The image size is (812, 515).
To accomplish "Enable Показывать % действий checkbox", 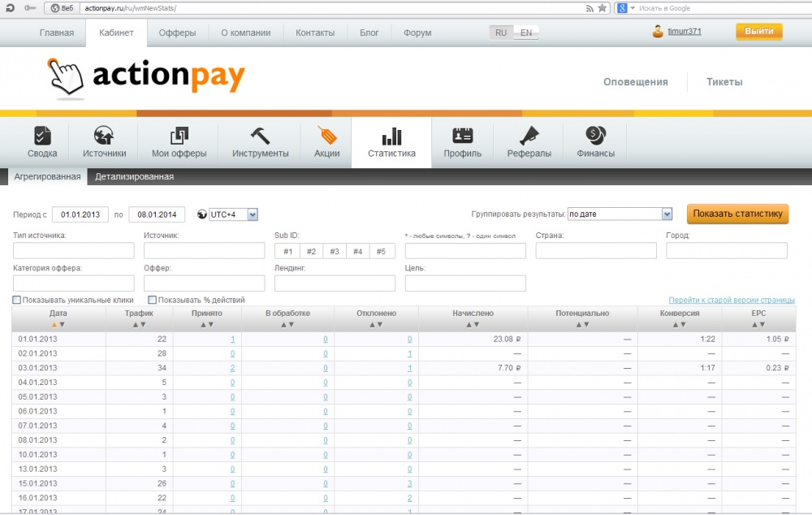I will coord(153,300).
